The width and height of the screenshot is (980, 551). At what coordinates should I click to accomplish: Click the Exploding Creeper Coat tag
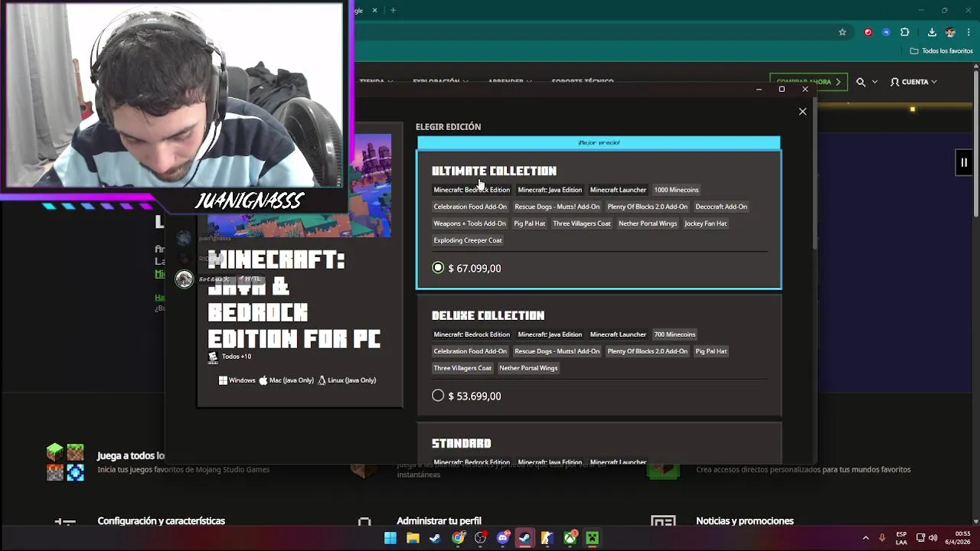[x=468, y=240]
